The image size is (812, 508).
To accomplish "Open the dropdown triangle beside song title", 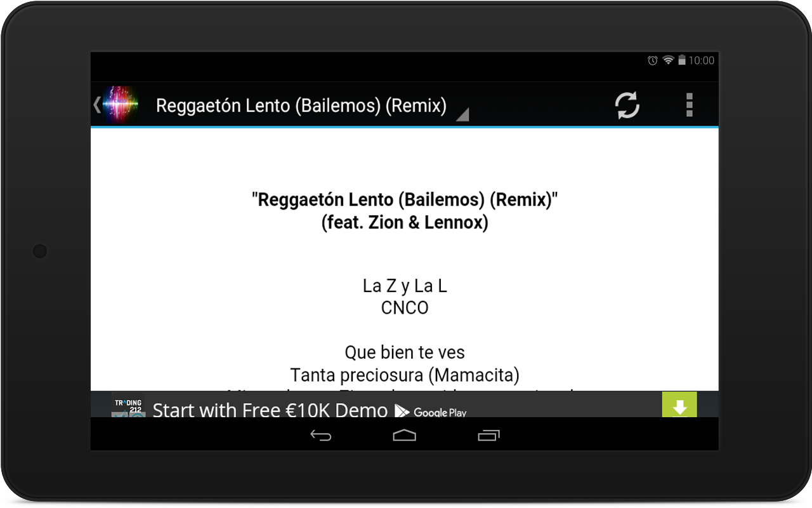I will point(462,114).
